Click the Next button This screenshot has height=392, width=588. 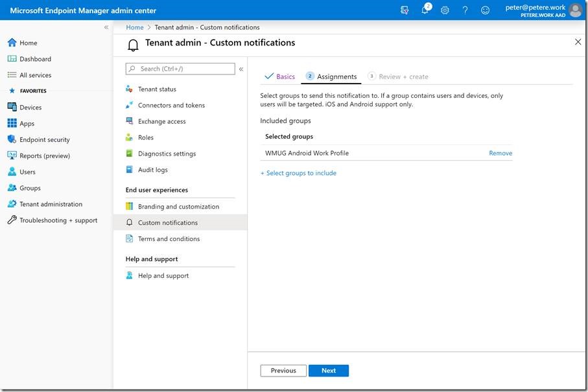pyautogui.click(x=329, y=371)
